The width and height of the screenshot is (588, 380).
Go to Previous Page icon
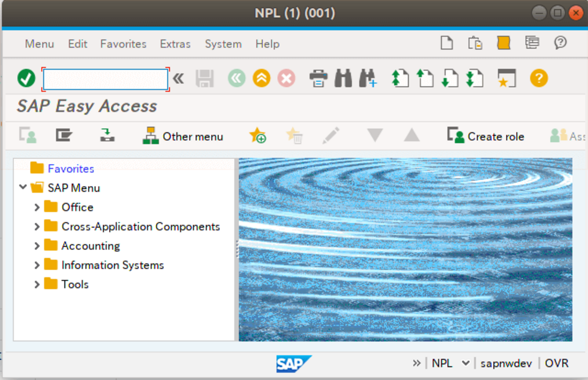pos(425,78)
